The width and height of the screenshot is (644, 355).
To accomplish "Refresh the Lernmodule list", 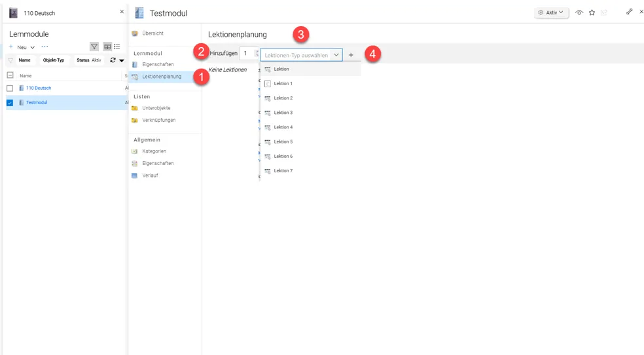I will (113, 60).
